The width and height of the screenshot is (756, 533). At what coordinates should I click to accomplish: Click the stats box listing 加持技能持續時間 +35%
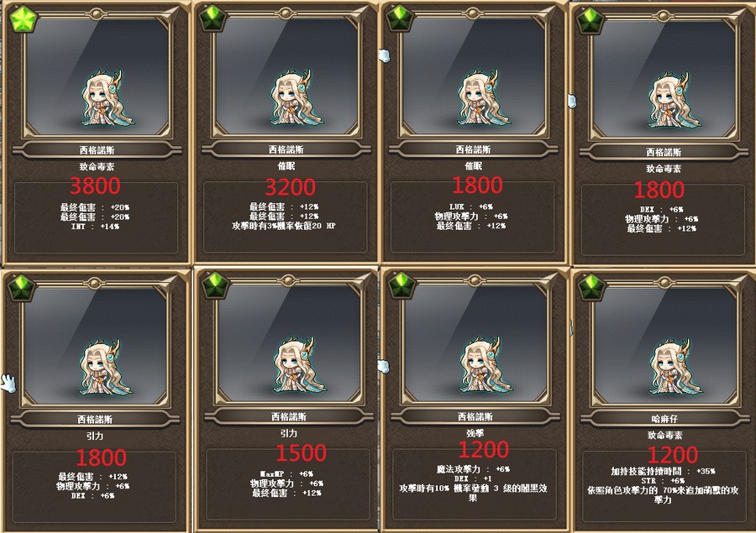(x=664, y=486)
